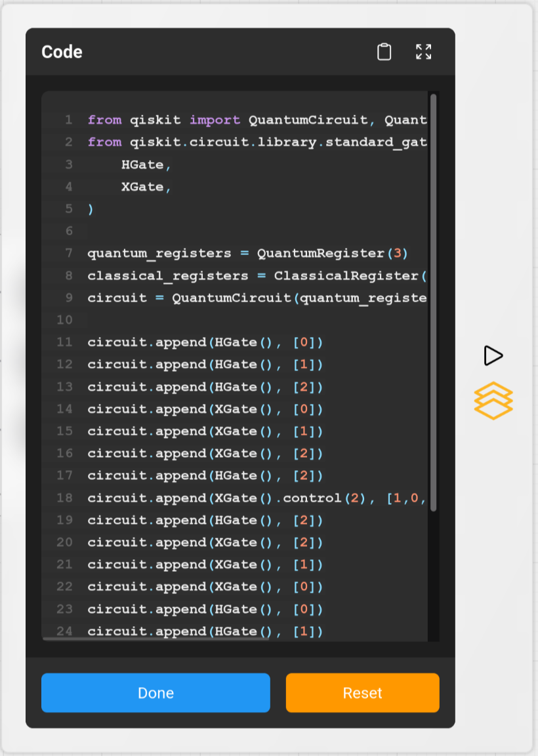Click the XGate append on line 14

point(203,408)
